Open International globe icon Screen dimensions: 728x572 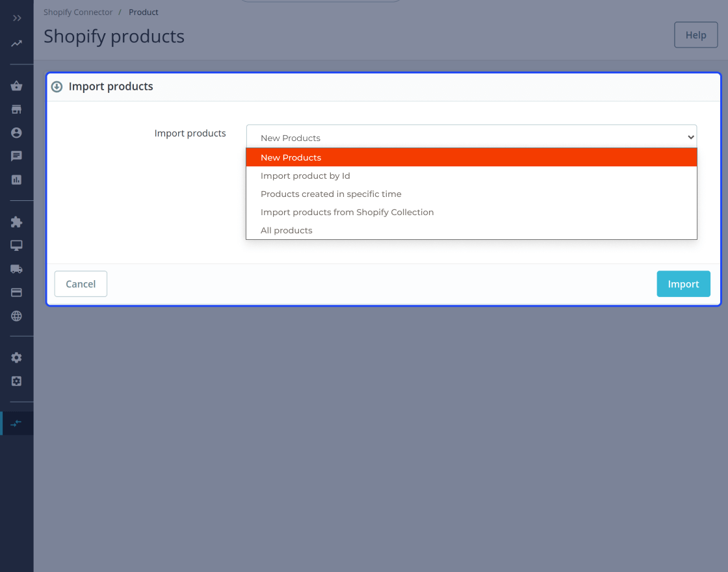[16, 316]
